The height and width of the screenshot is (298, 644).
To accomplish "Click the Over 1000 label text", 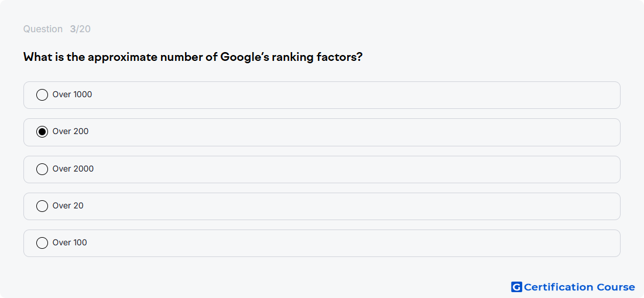I will pos(72,94).
